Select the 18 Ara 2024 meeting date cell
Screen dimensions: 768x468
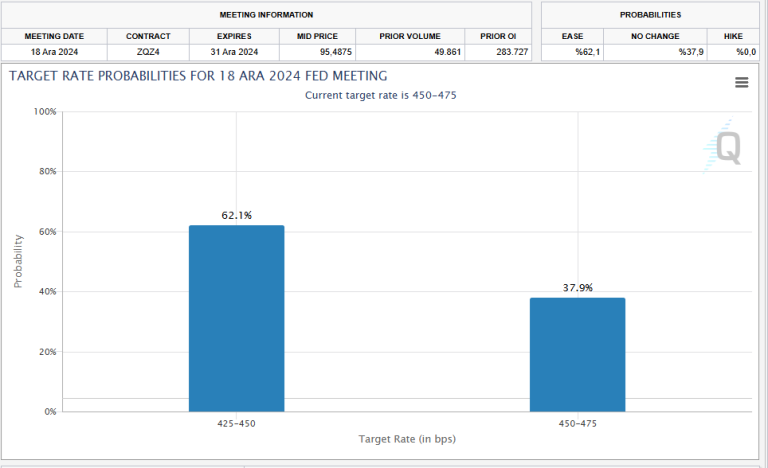click(x=54, y=52)
